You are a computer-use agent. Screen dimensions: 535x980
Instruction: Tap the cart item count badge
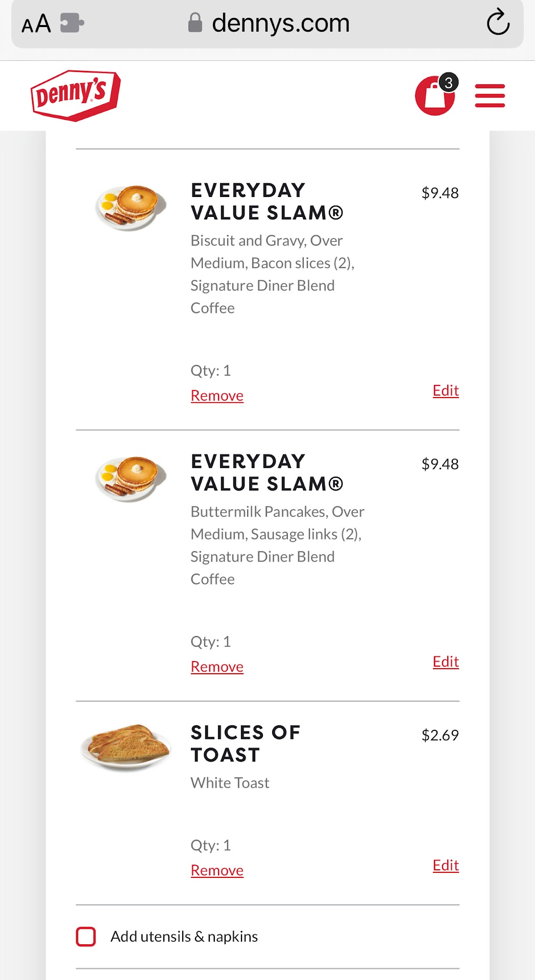pos(449,83)
